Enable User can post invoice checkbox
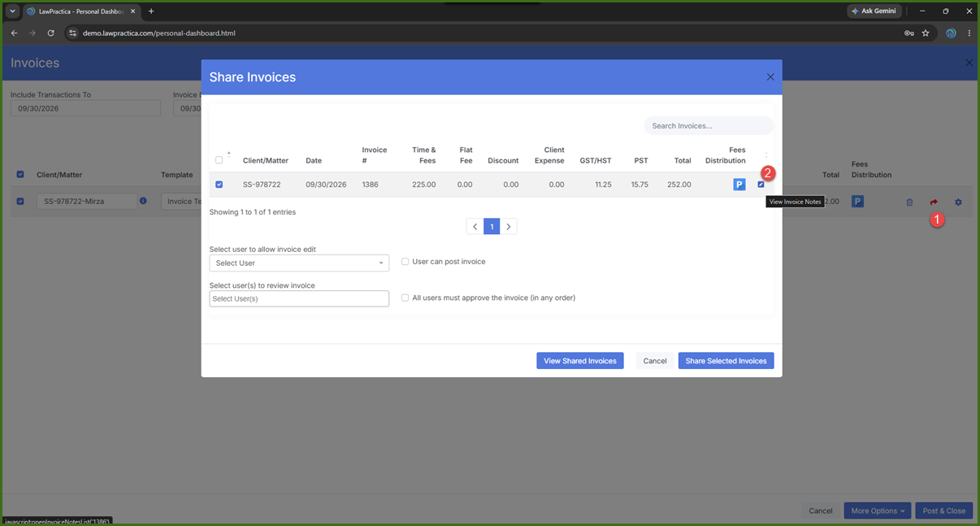Viewport: 980px width, 526px height. click(x=405, y=262)
